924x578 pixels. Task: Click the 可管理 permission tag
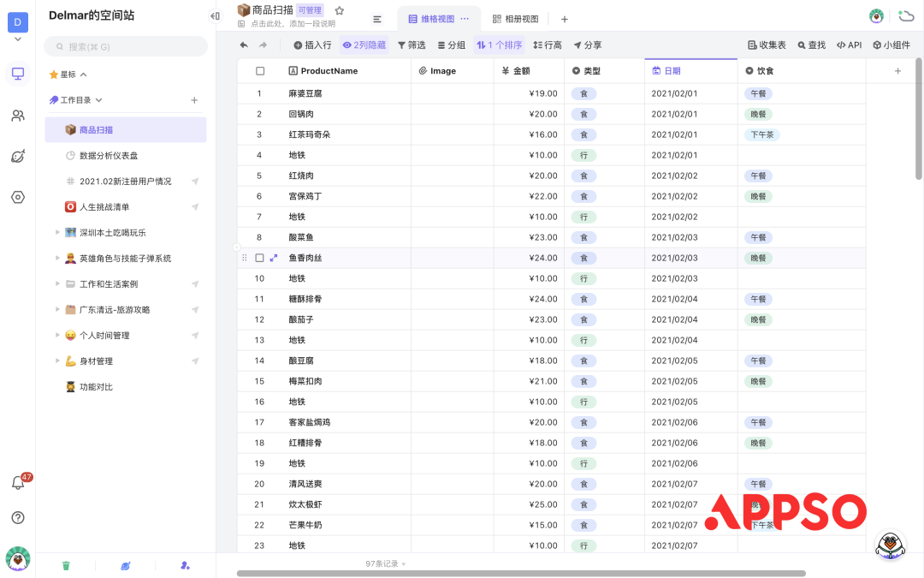tap(310, 10)
